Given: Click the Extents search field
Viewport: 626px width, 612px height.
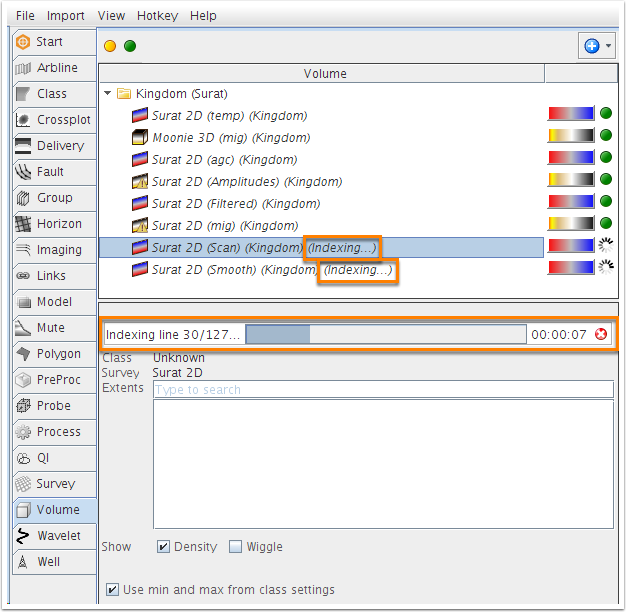Looking at the screenshot, I should point(383,389).
